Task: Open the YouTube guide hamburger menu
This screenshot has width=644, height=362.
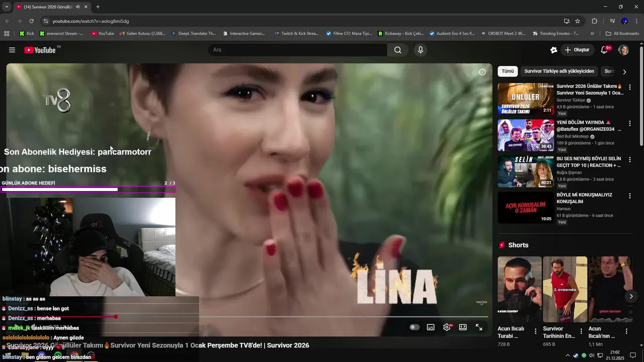Action: pyautogui.click(x=12, y=50)
